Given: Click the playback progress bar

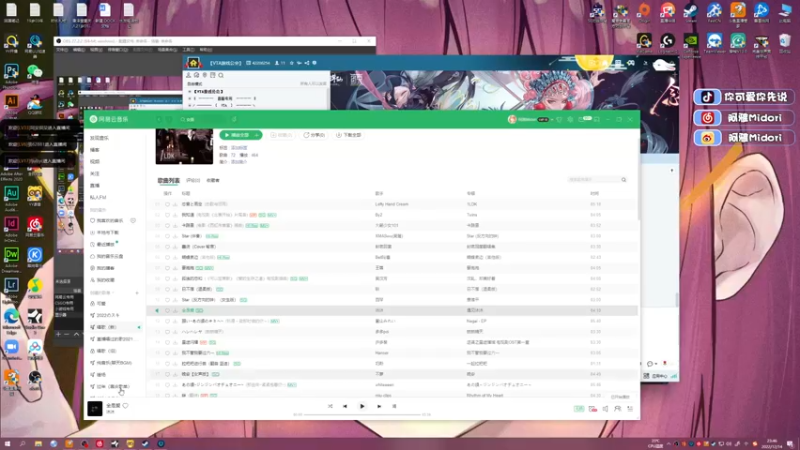Looking at the screenshot, I should tap(362, 414).
